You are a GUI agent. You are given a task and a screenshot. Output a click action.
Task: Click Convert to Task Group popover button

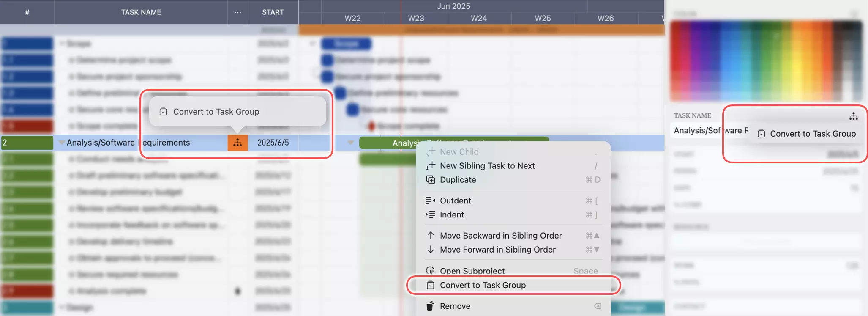216,112
